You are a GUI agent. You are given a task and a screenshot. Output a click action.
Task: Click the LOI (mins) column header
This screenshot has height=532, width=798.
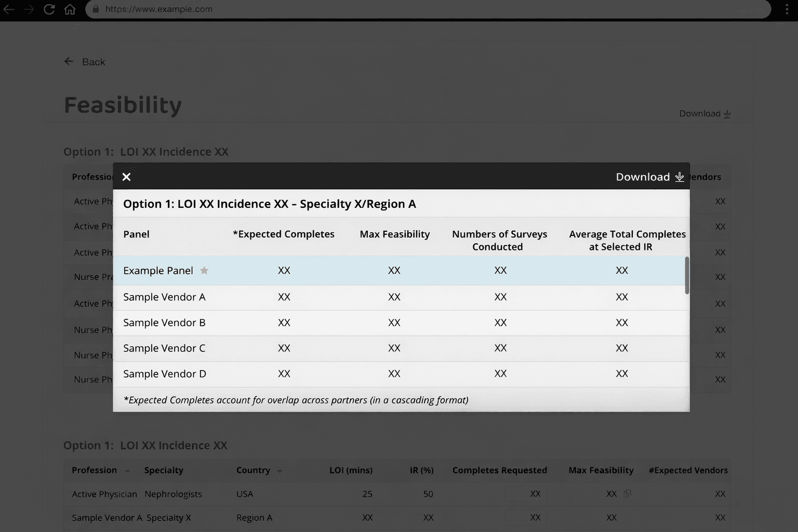pyautogui.click(x=351, y=470)
